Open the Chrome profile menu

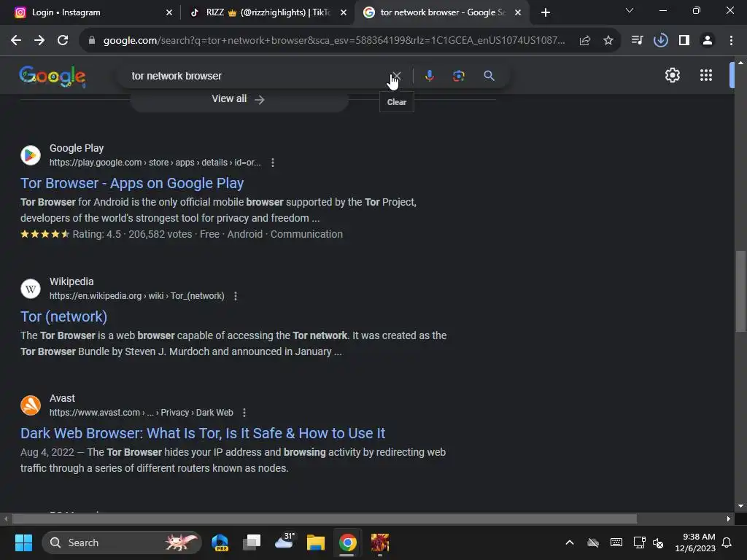708,41
